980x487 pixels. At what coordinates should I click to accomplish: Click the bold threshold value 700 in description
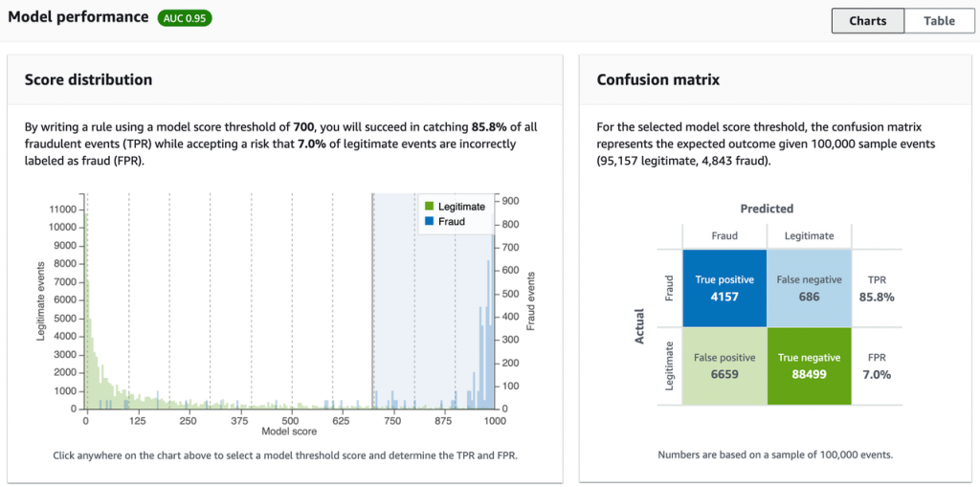pos(302,127)
